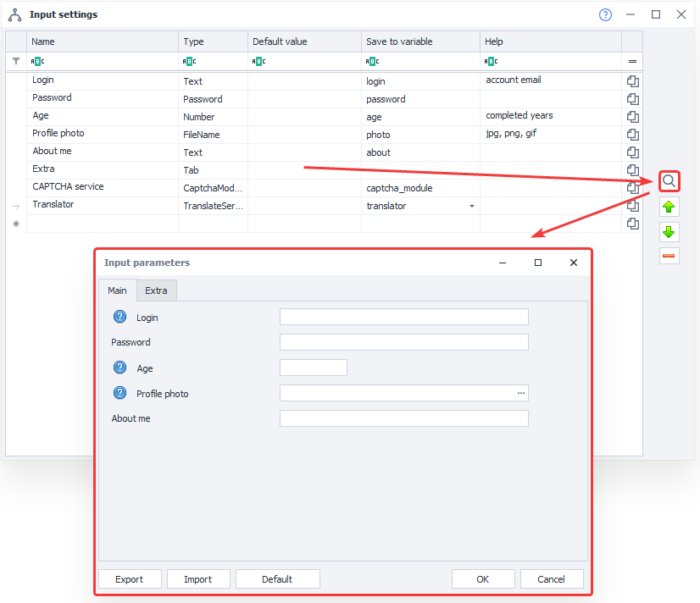Open the Type column filter operator
The width and height of the screenshot is (700, 603).
[x=190, y=61]
